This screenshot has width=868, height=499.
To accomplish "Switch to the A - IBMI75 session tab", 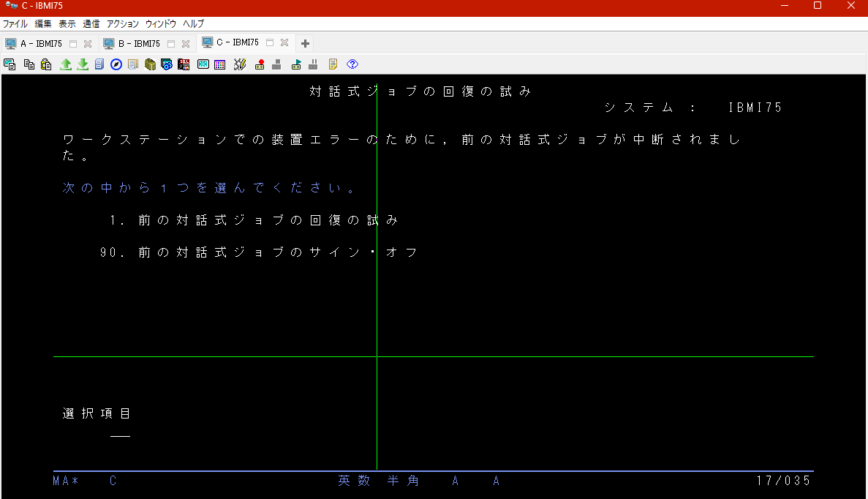I will [x=41, y=44].
